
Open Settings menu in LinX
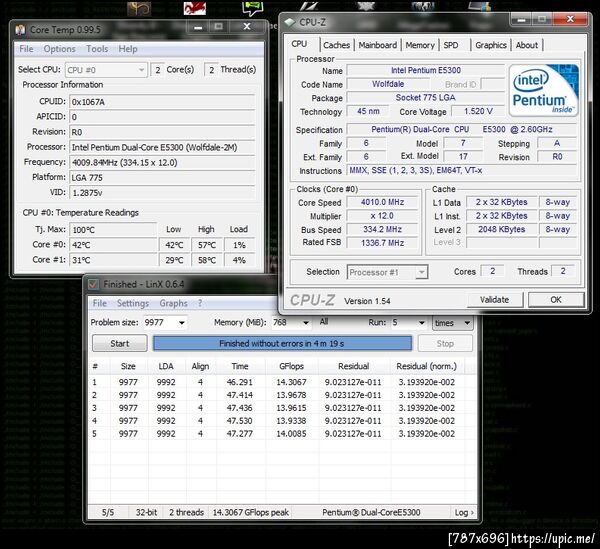[133, 303]
